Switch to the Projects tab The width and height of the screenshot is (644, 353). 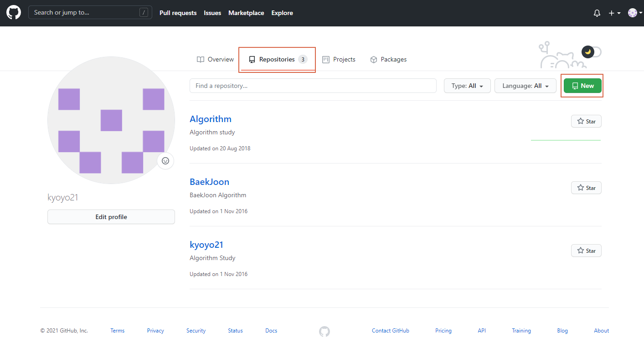click(339, 59)
